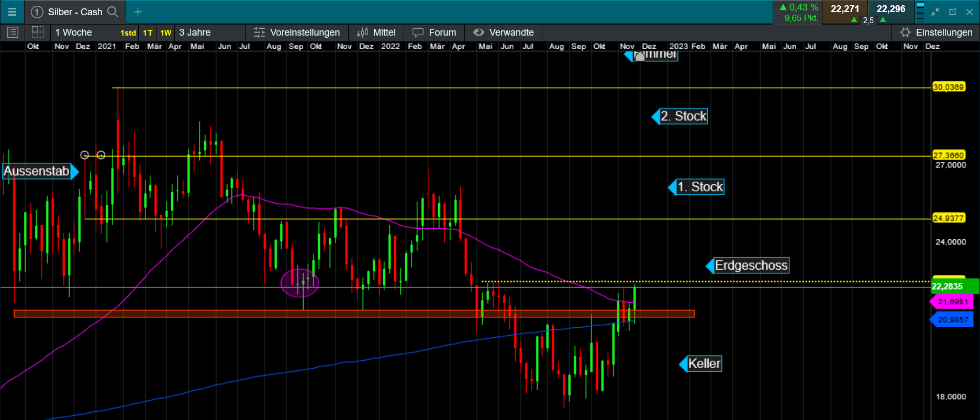Image resolution: width=980 pixels, height=420 pixels.
Task: Click the first circle marker beside Aussenstab
Action: click(85, 155)
